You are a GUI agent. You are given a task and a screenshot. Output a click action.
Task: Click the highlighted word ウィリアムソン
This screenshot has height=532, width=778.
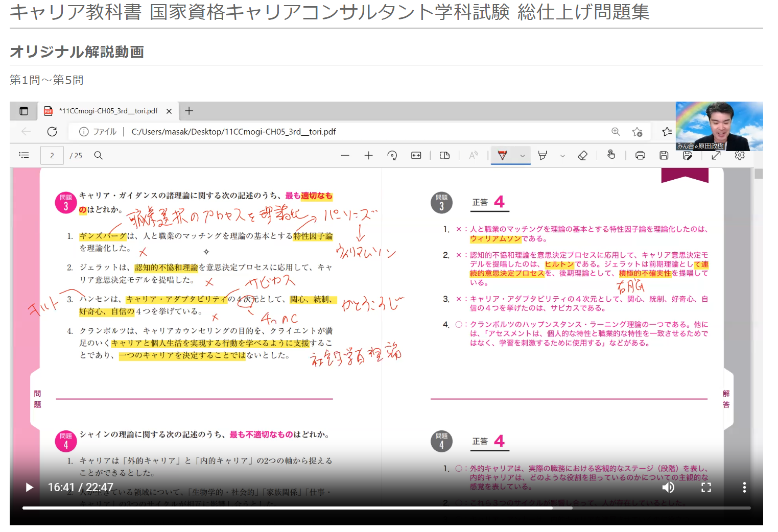[496, 238]
